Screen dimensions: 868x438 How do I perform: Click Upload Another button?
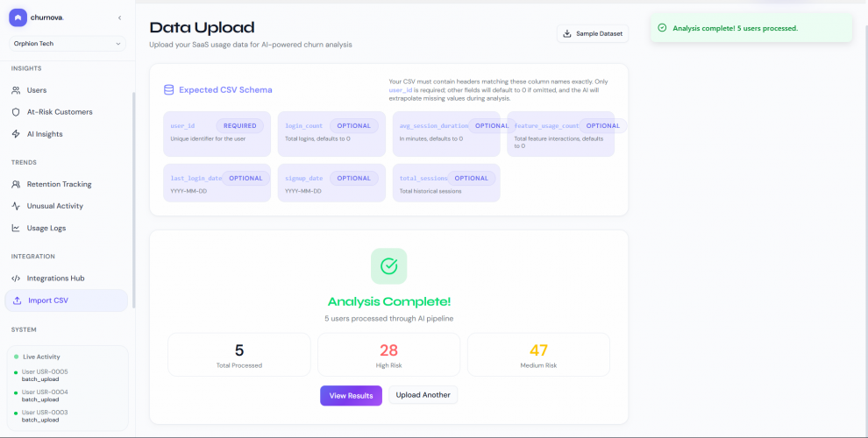pos(423,395)
